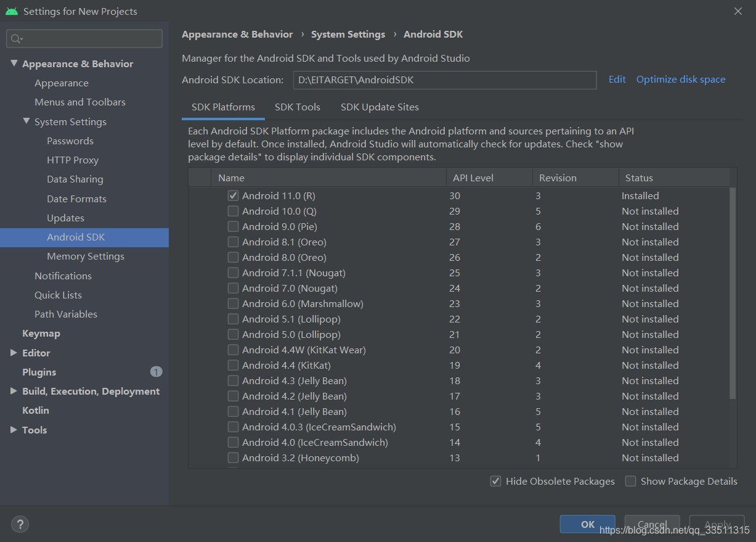Click the Plugins update count badge

pos(156,372)
